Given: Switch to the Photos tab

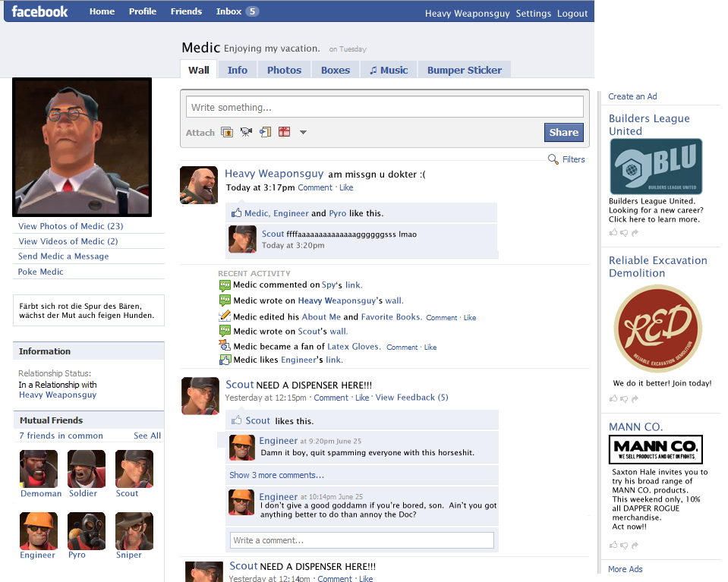Looking at the screenshot, I should [x=284, y=70].
